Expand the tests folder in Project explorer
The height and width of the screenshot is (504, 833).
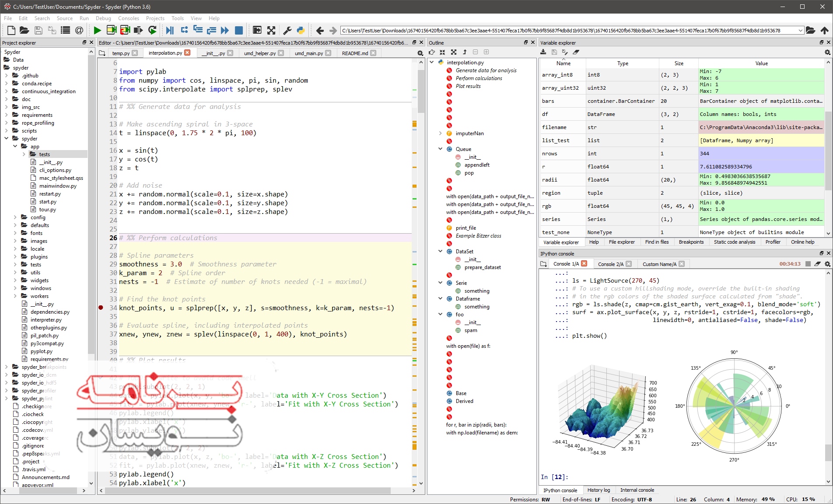(x=24, y=154)
